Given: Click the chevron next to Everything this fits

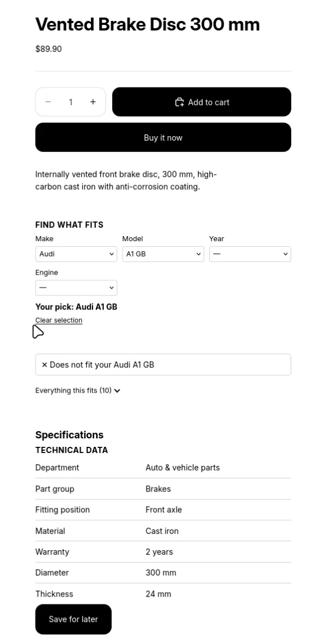Looking at the screenshot, I should (117, 390).
